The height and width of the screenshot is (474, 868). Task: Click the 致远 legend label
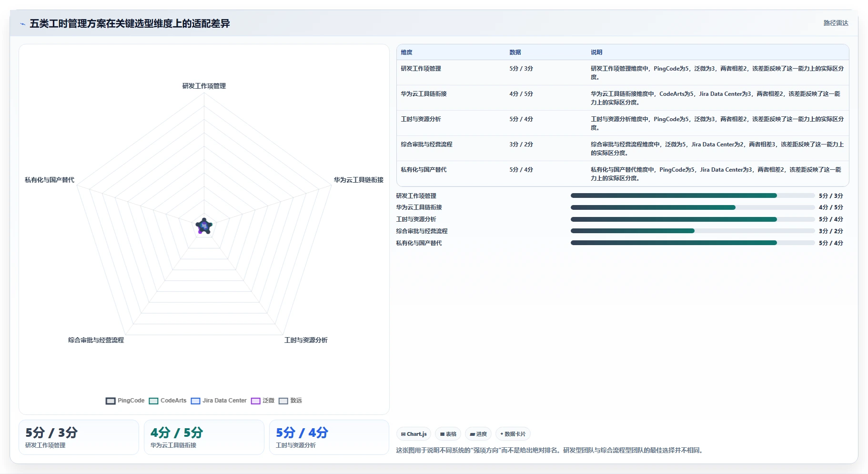(296, 401)
